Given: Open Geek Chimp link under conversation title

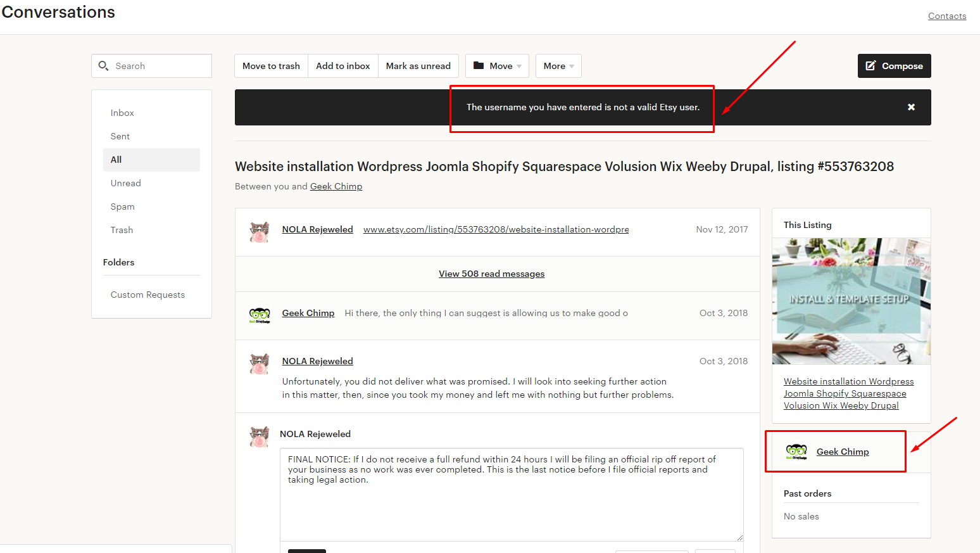Looking at the screenshot, I should [x=336, y=186].
